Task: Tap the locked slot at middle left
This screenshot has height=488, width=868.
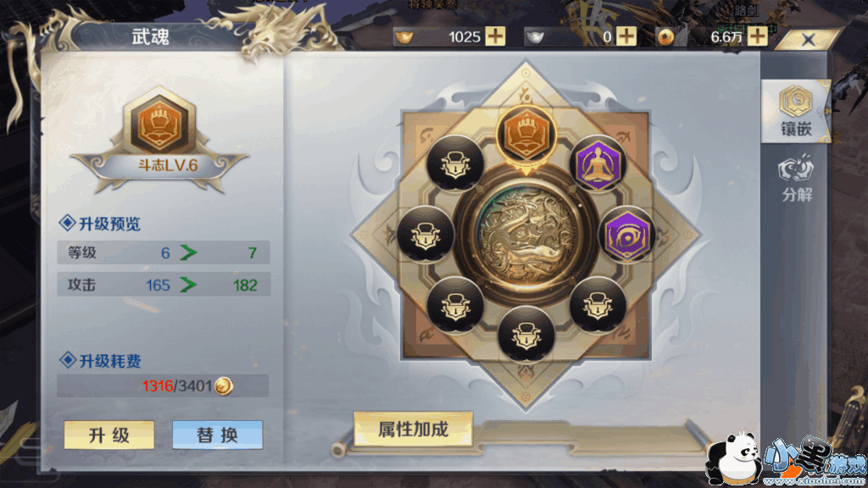Action: click(x=426, y=236)
